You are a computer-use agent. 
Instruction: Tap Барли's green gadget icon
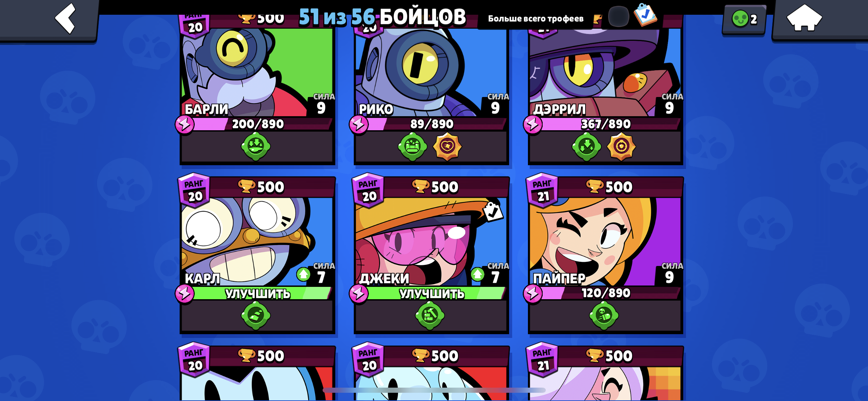tap(256, 147)
